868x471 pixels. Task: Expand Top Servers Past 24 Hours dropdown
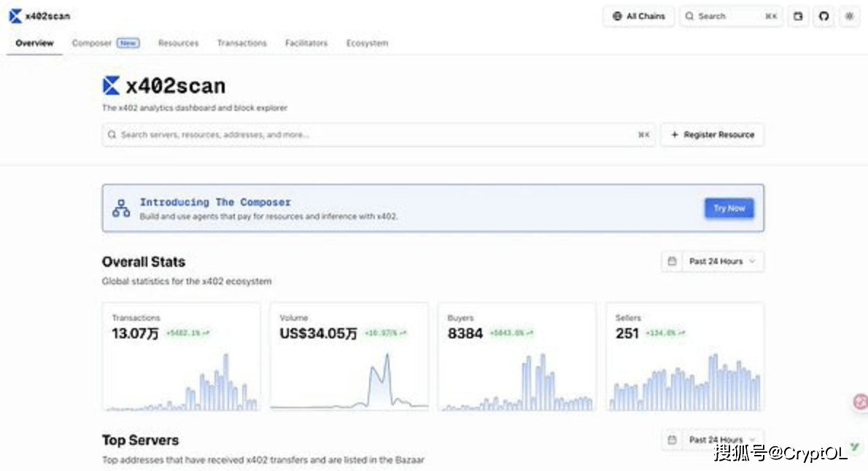tap(722, 440)
